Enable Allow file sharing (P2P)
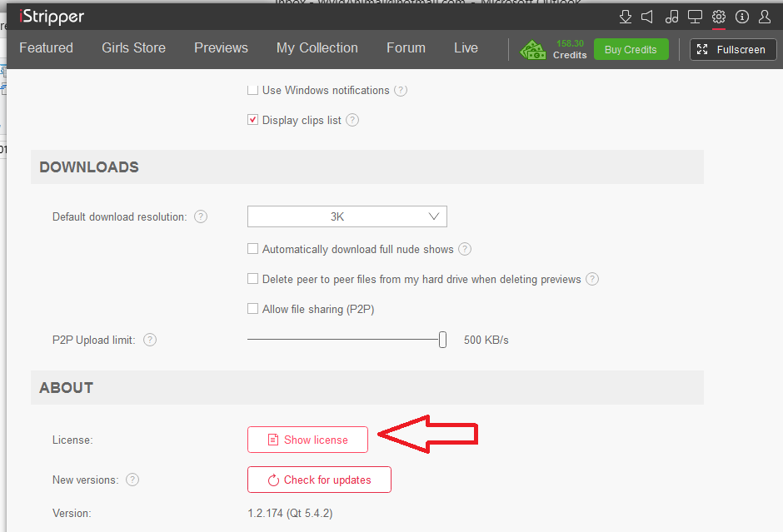Image resolution: width=783 pixels, height=532 pixels. 253,309
